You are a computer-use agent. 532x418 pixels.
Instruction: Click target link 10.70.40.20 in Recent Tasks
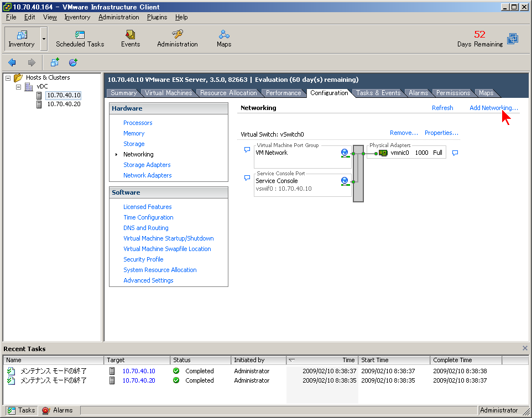point(139,380)
